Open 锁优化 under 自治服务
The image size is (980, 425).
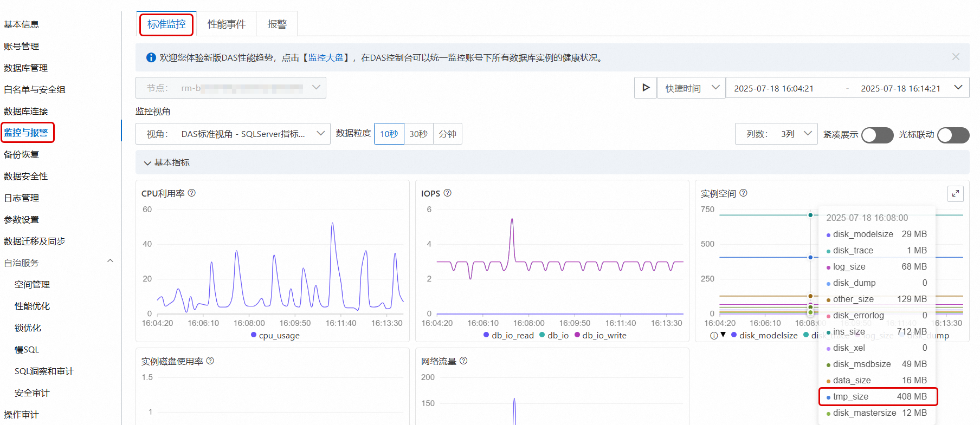[x=28, y=328]
